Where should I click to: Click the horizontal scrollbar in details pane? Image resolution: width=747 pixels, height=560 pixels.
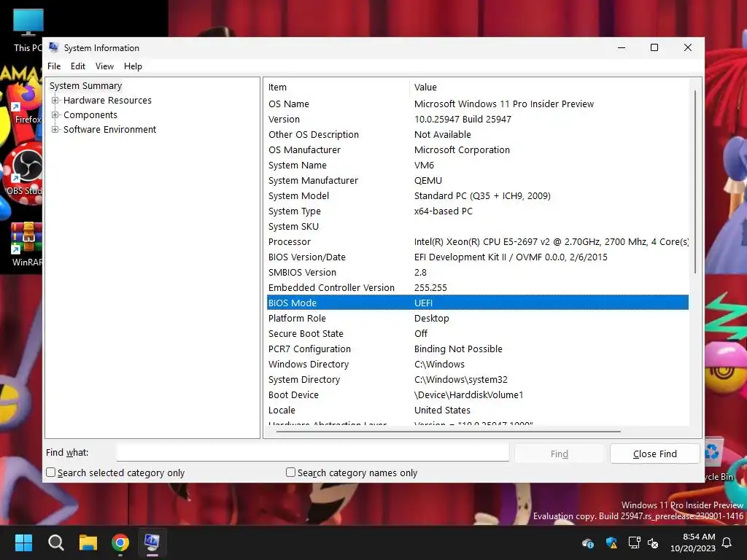pos(448,432)
